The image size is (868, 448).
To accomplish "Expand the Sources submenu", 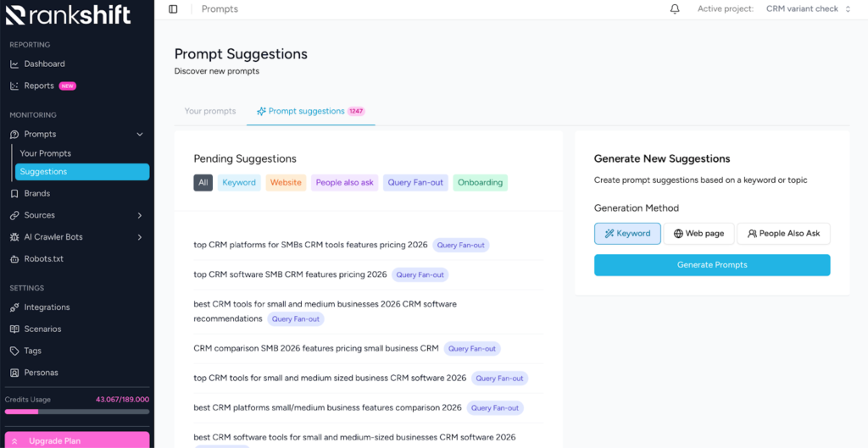I will [140, 215].
